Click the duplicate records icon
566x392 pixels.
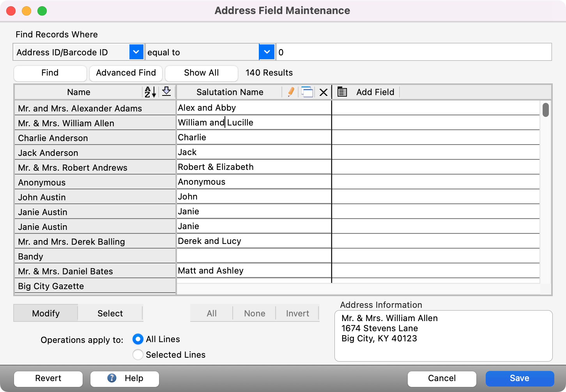[308, 92]
